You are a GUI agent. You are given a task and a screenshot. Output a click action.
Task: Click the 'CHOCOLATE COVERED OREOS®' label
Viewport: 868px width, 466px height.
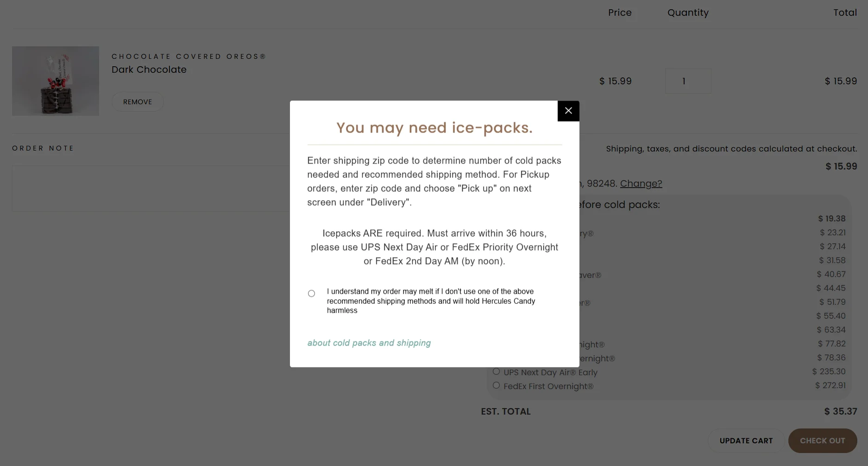coord(189,57)
